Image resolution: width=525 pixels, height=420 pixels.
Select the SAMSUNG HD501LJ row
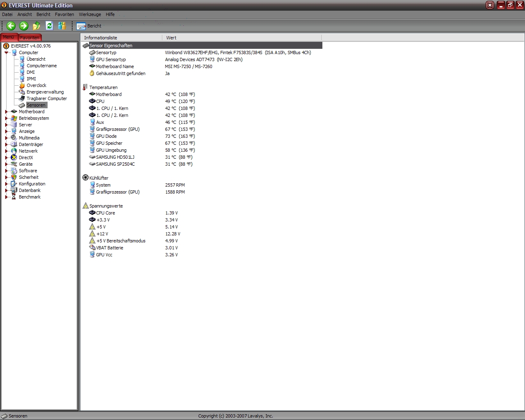202,157
